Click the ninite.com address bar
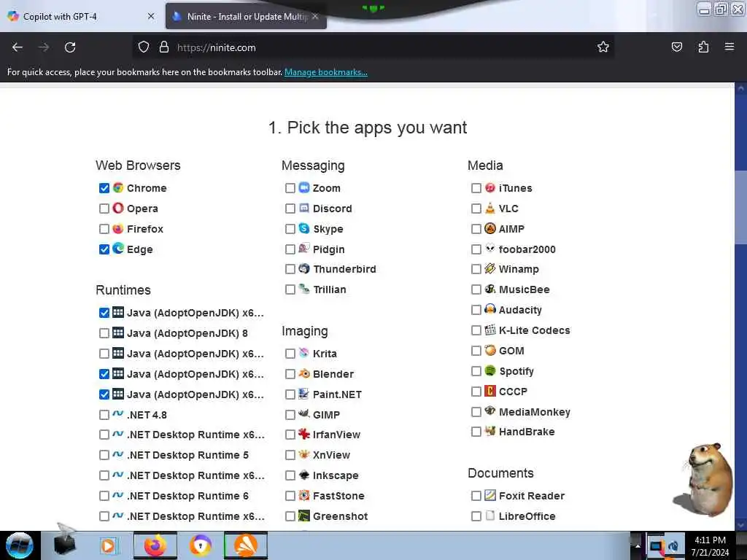747x560 pixels. pos(373,47)
